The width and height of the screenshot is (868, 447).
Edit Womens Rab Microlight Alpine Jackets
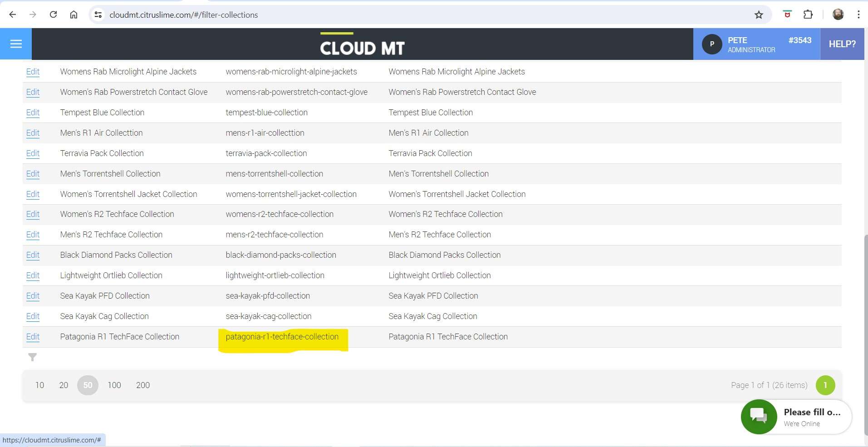pos(33,72)
